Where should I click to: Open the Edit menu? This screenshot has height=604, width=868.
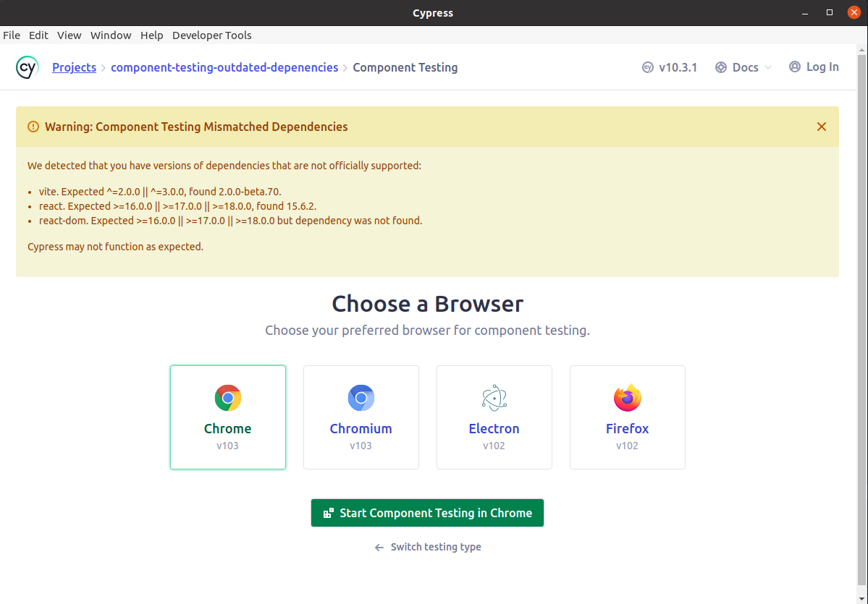(x=39, y=35)
